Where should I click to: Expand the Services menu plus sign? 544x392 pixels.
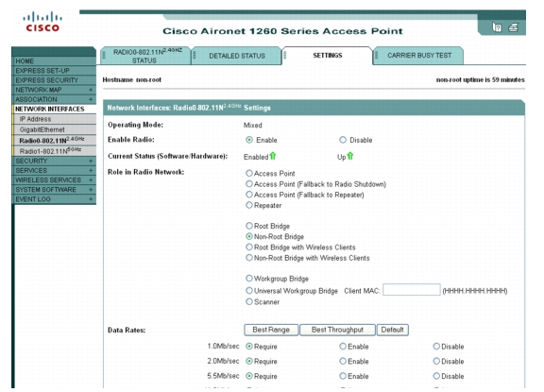[x=91, y=170]
